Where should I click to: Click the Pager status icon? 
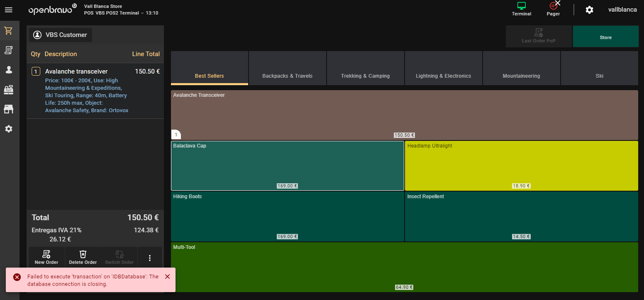coord(553,9)
